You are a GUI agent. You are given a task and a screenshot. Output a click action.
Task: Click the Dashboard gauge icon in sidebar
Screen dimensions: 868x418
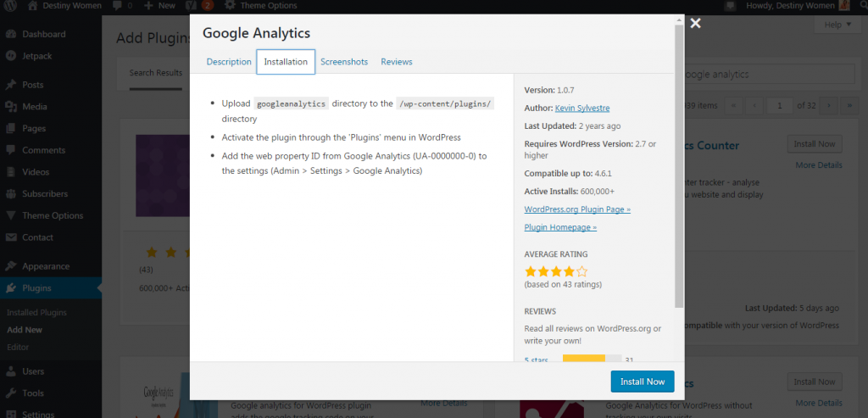[11, 34]
